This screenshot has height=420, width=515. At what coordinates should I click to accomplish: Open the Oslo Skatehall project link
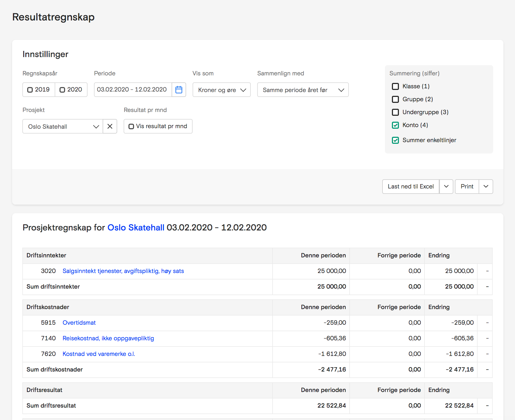click(136, 227)
